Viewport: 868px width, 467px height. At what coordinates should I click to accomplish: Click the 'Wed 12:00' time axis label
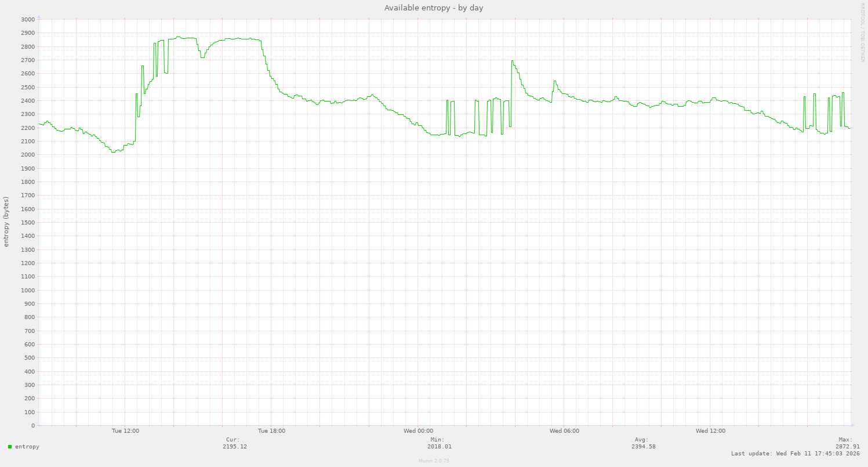pos(710,431)
